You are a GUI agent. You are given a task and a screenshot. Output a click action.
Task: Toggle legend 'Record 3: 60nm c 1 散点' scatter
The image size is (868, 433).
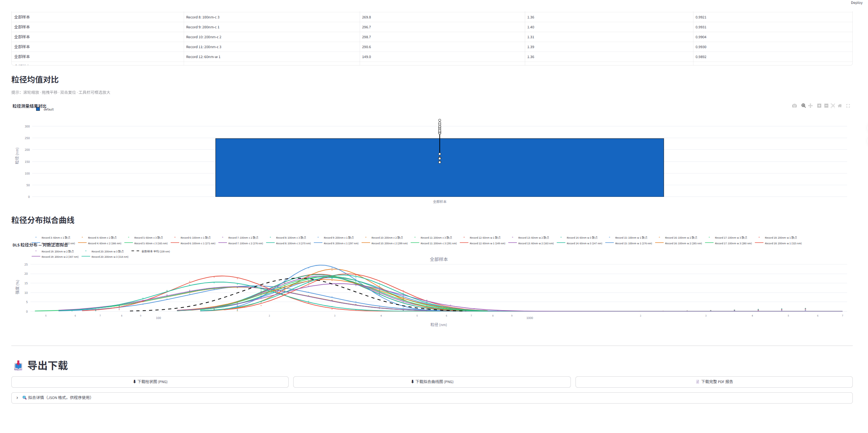tap(52, 238)
